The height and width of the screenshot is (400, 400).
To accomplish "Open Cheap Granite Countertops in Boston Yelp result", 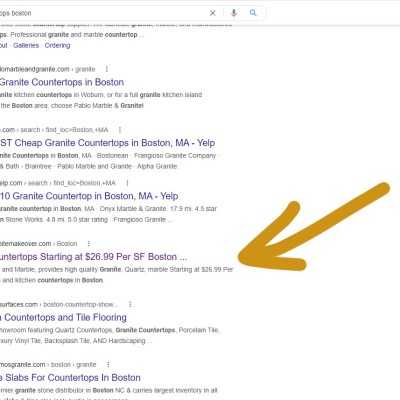I will [x=107, y=143].
